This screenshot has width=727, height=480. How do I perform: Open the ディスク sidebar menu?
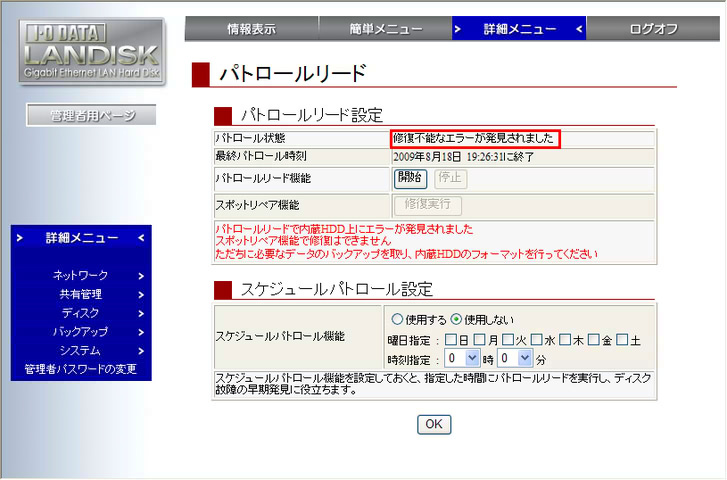(82, 313)
